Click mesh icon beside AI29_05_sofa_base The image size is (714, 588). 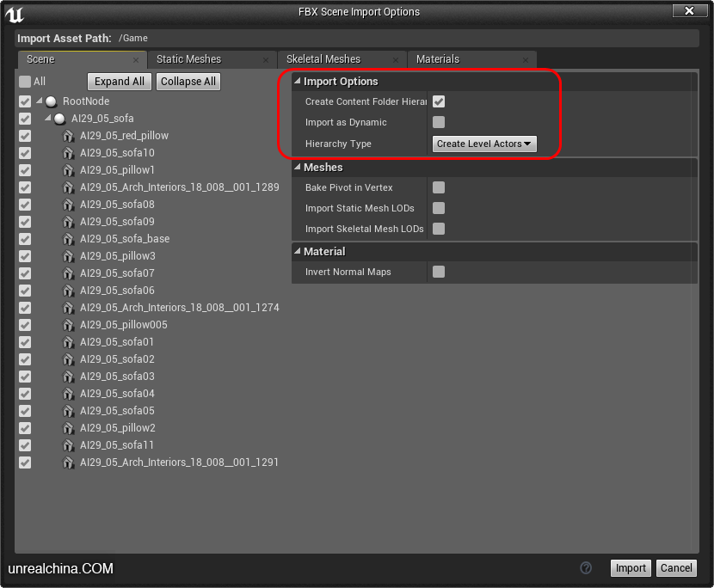[x=68, y=239]
